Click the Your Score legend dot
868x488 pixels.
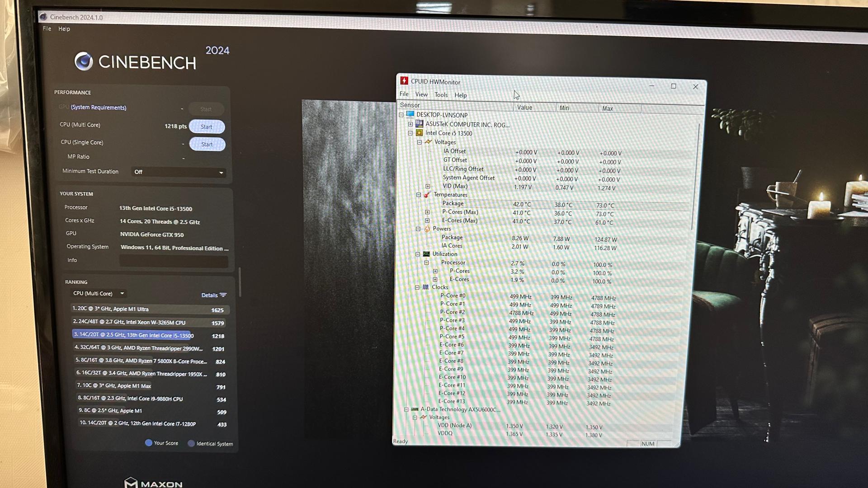coord(148,443)
